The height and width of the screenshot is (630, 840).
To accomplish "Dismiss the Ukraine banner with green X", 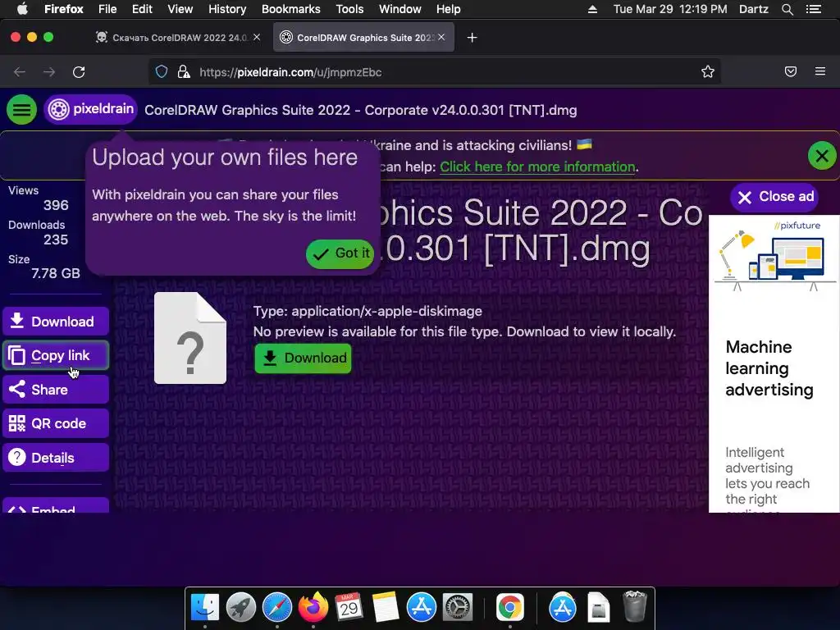I will pyautogui.click(x=822, y=156).
